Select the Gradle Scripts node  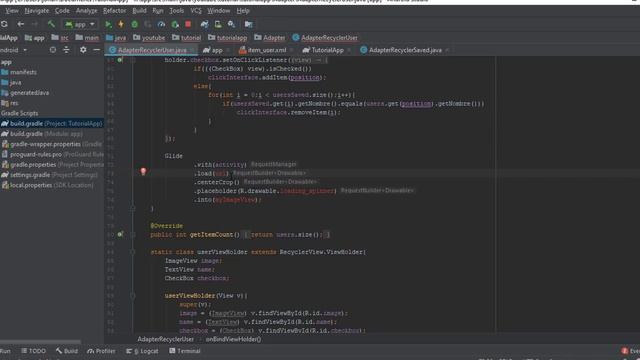pos(19,113)
